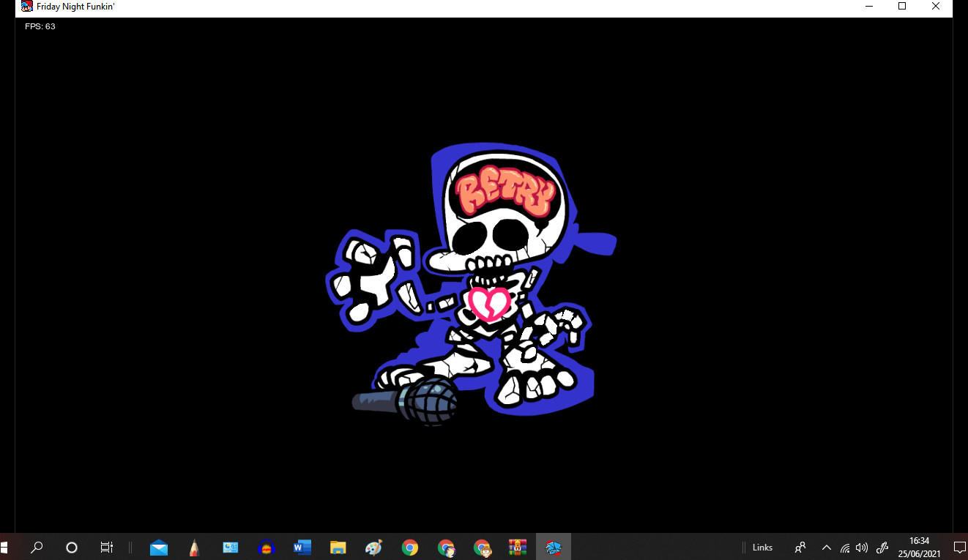Launch Audacity from the taskbar
This screenshot has height=560, width=968.
click(x=266, y=546)
